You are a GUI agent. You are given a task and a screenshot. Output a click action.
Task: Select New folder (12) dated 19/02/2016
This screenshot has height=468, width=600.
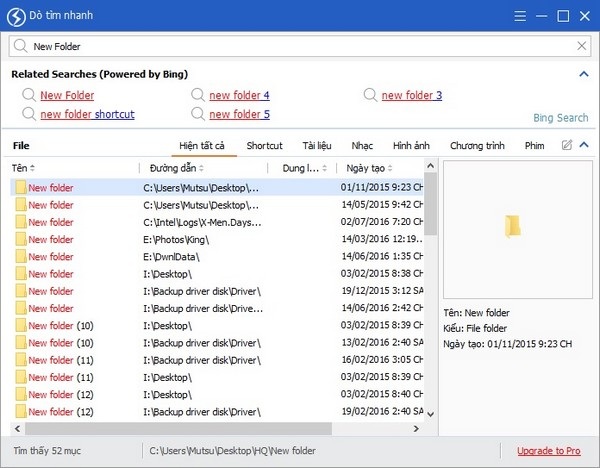[217, 411]
